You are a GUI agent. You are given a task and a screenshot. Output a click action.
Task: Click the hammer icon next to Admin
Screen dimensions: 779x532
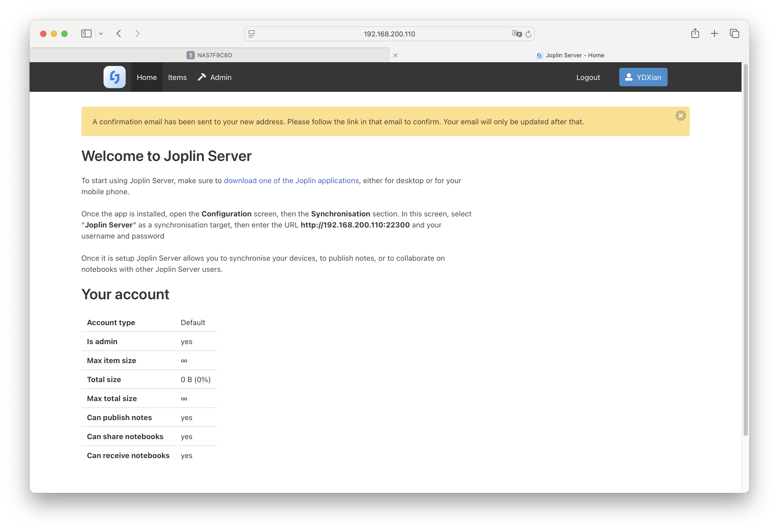pyautogui.click(x=202, y=77)
